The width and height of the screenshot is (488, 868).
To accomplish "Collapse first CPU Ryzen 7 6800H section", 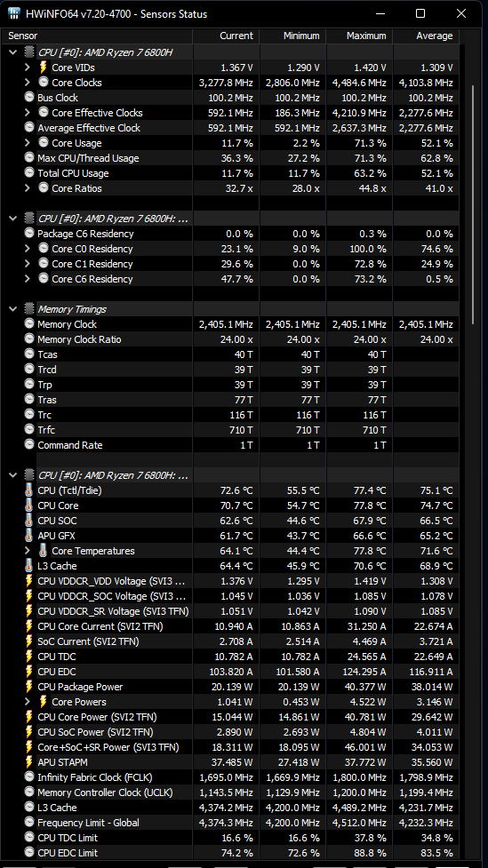I will (x=12, y=52).
